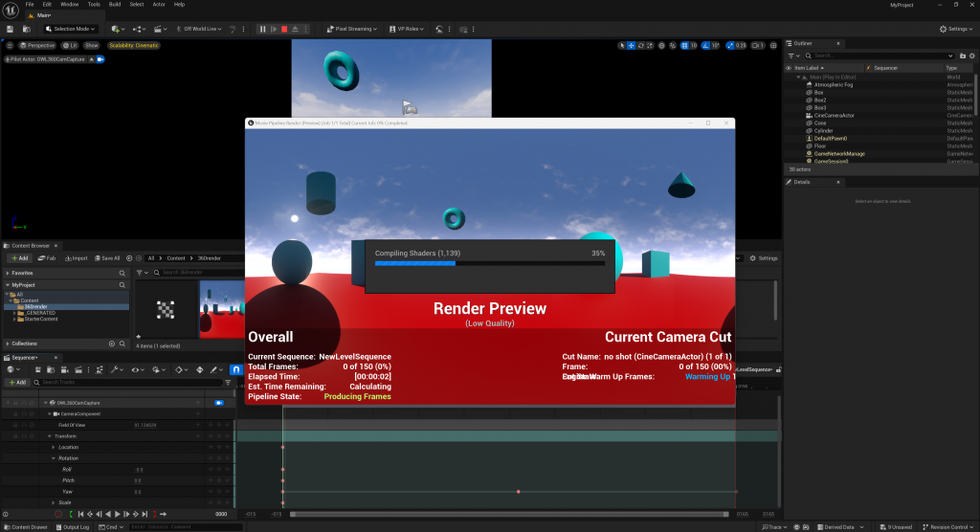Select Atmospheric Fog in the Outliner
The image size is (980, 532).
[834, 85]
